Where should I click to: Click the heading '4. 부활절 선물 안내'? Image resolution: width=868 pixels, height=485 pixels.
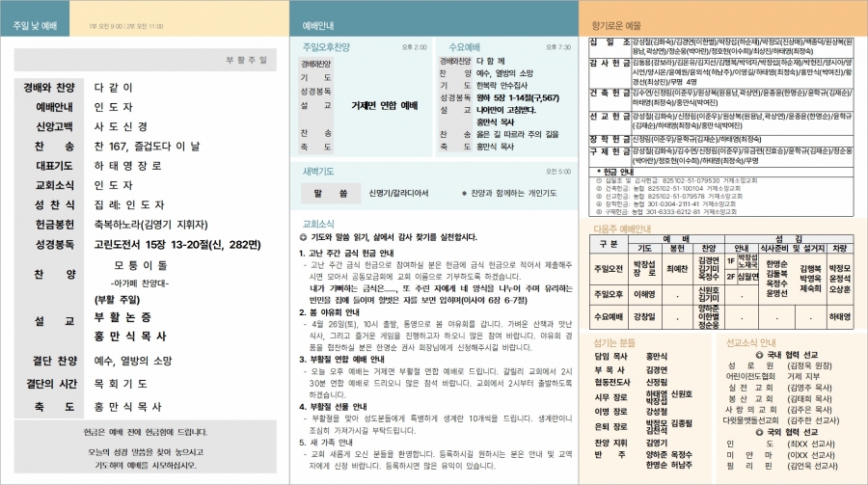pyautogui.click(x=335, y=406)
